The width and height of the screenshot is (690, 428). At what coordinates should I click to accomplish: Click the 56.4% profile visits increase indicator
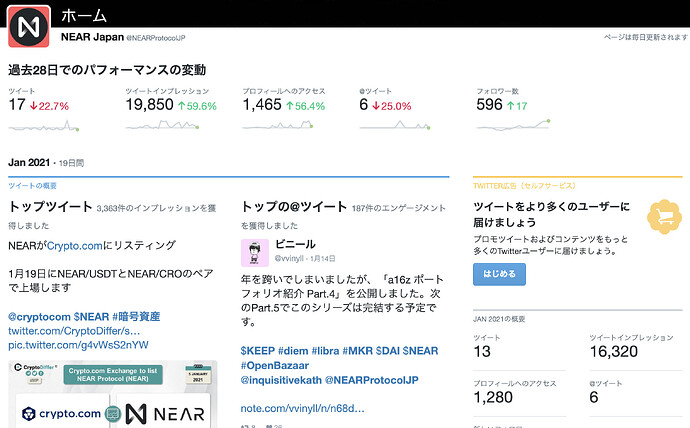305,106
